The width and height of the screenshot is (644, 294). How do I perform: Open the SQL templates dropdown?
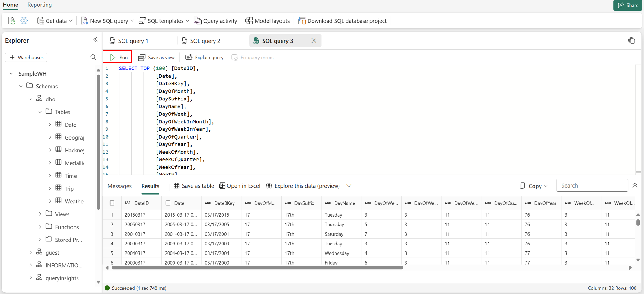coord(164,21)
